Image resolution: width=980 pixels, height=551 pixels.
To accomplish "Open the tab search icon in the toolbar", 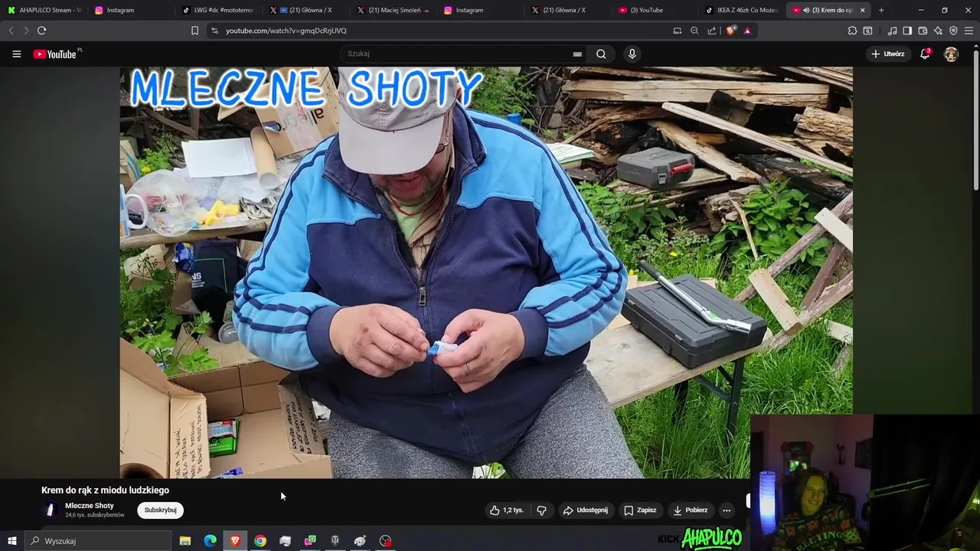I will pos(867,31).
